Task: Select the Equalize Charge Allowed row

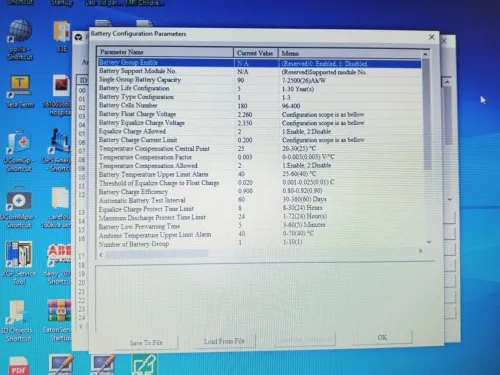Action: (260, 131)
